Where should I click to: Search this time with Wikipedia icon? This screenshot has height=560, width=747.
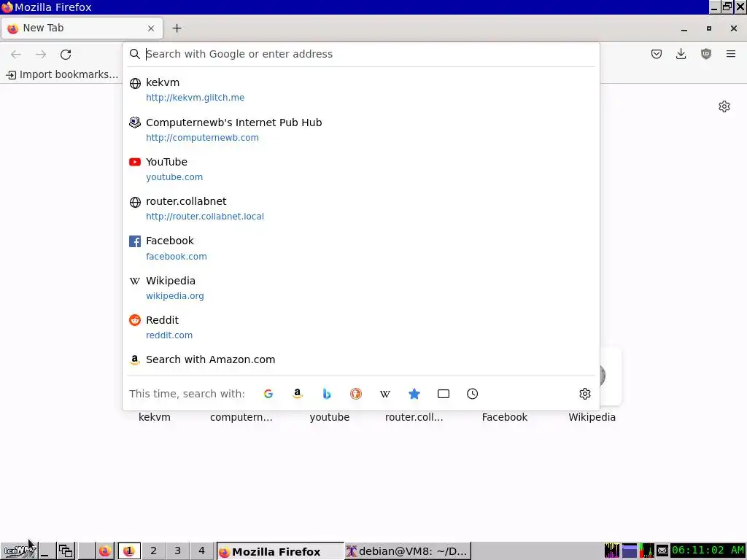tap(385, 394)
